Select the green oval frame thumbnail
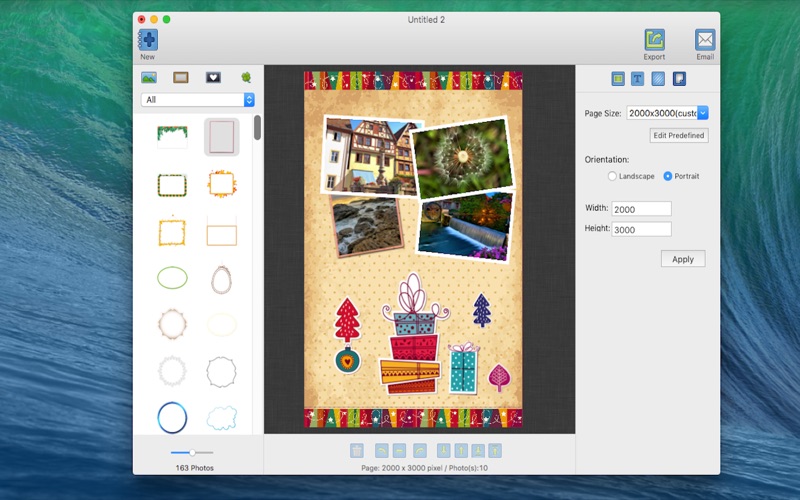800x500 pixels. pos(172,278)
